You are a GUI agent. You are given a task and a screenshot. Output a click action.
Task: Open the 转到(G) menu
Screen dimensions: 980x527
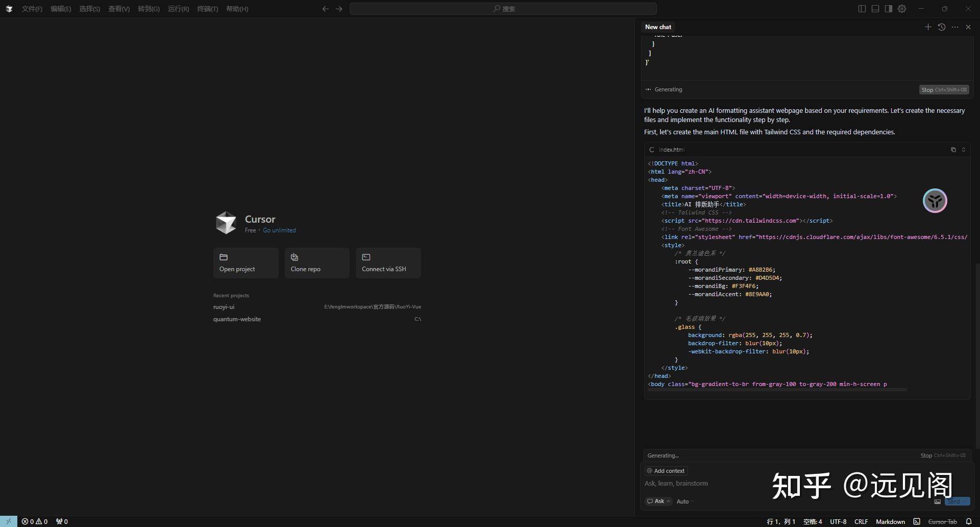pos(149,9)
